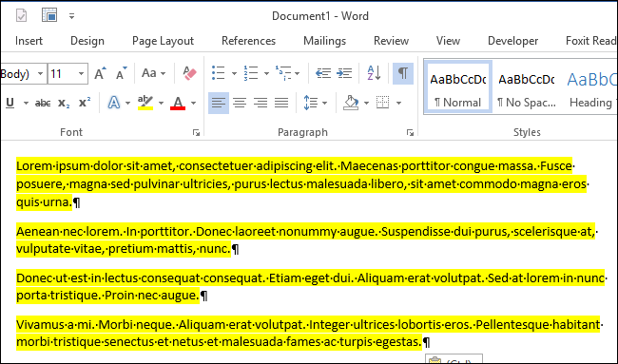Click the Clear All Formatting eraser icon
Image resolution: width=618 pixels, height=364 pixels.
pos(189,73)
